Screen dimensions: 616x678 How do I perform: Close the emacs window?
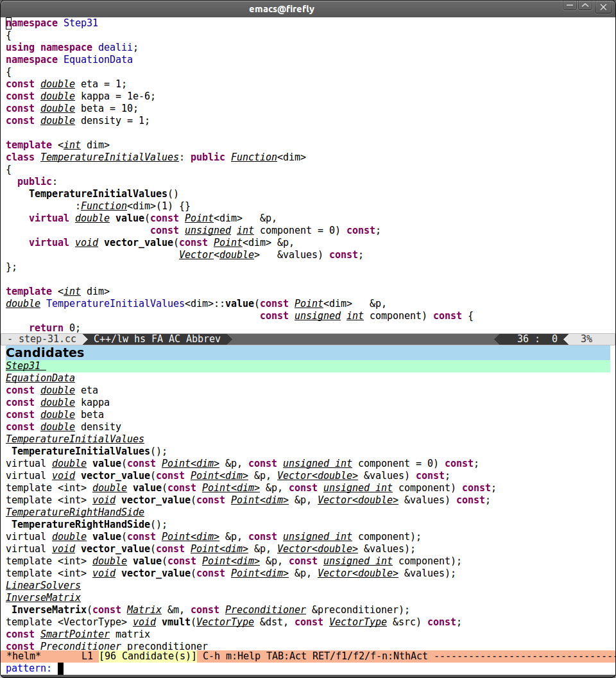[603, 6]
